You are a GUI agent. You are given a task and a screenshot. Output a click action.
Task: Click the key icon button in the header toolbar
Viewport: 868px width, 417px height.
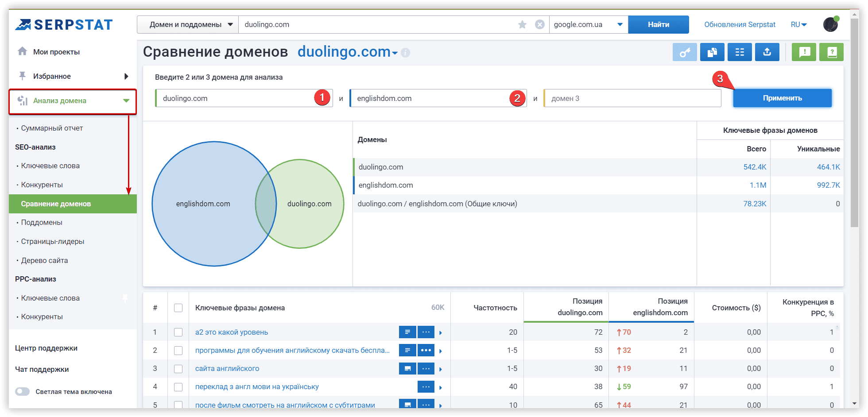pyautogui.click(x=685, y=52)
